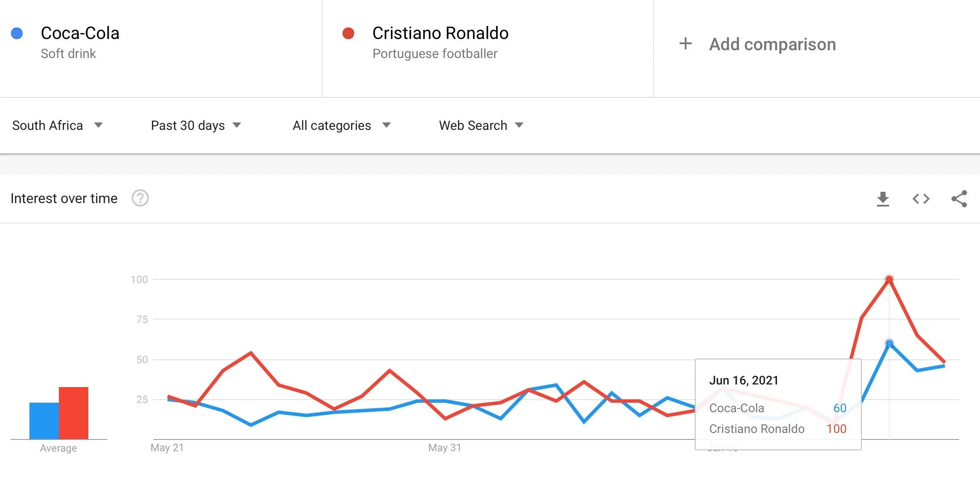Click the May 31 axis label

tap(445, 448)
